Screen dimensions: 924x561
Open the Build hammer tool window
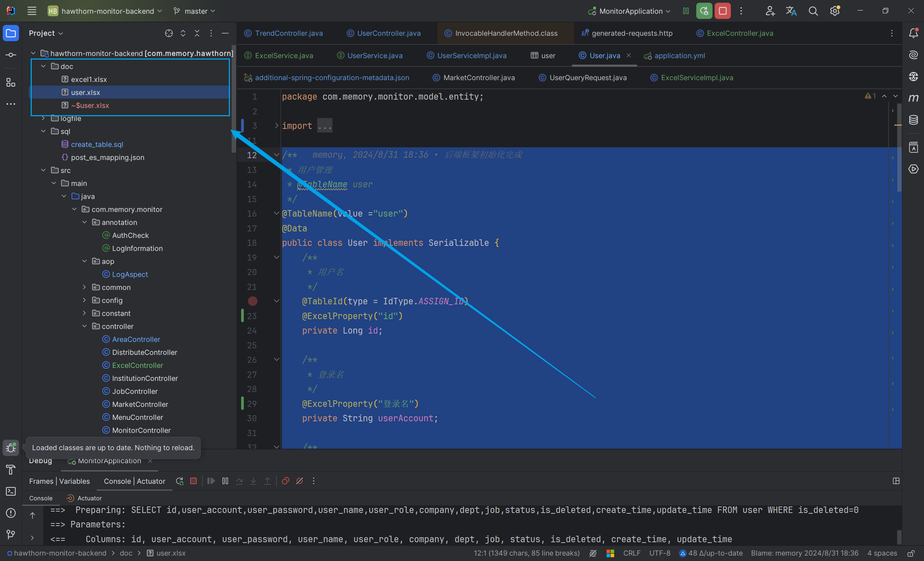11,470
